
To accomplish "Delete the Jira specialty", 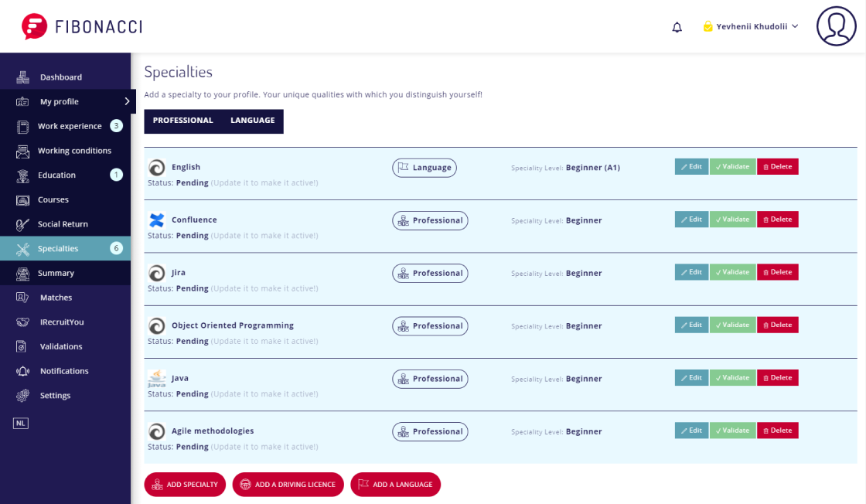I will coord(777,272).
